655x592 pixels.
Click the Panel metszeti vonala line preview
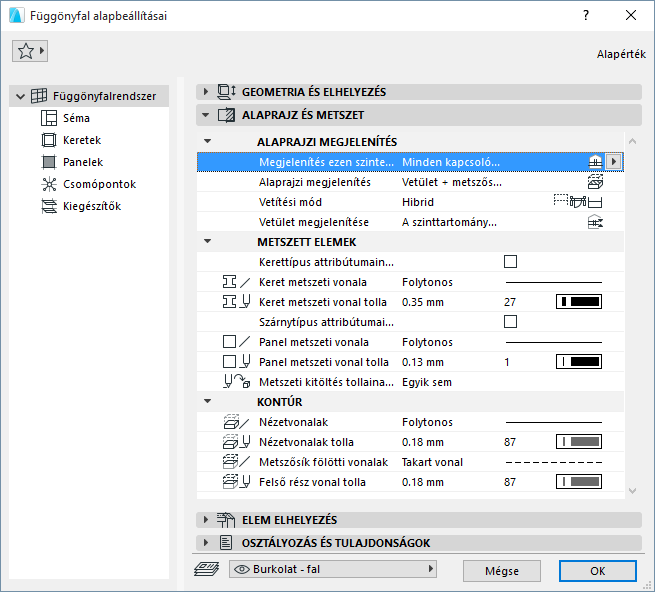pos(553,343)
